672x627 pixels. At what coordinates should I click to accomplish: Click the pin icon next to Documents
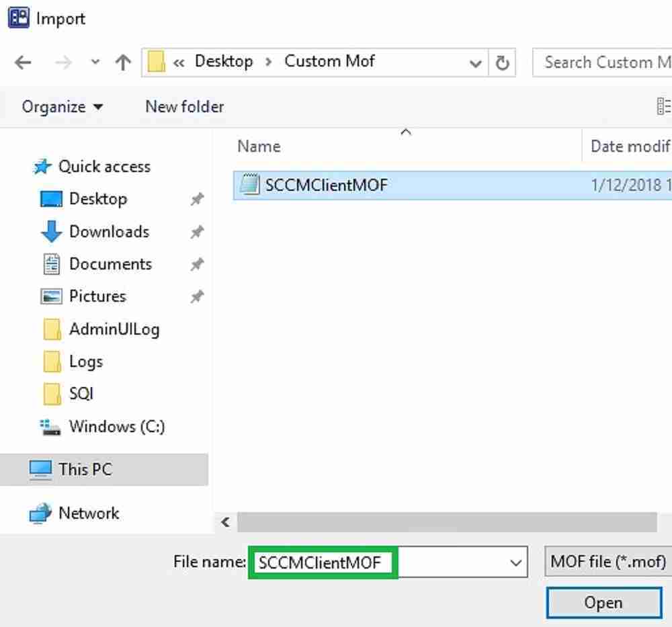[197, 264]
